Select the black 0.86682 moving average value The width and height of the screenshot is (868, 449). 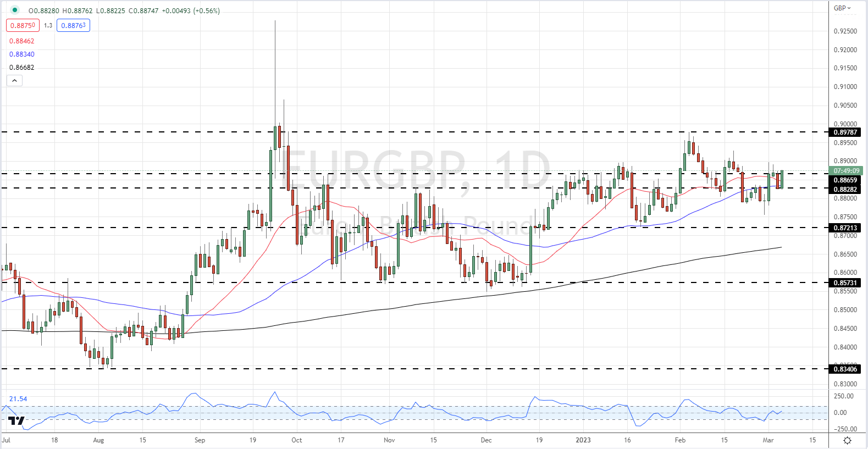tap(21, 68)
